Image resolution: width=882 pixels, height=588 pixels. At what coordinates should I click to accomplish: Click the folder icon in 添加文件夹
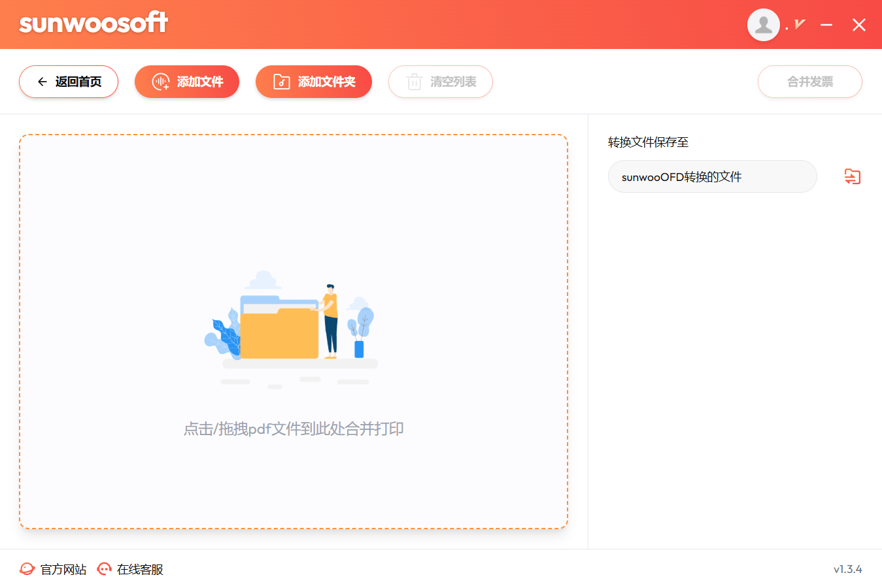click(x=281, y=82)
